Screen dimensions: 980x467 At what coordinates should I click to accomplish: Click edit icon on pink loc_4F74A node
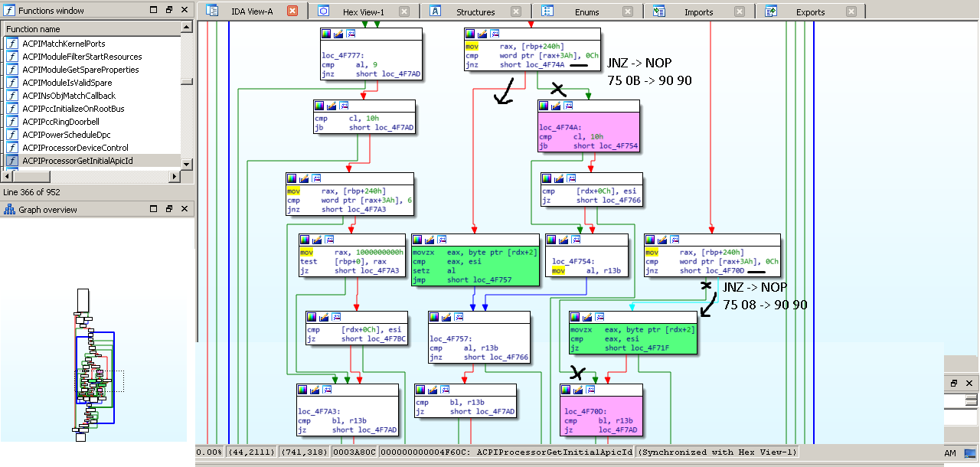pyautogui.click(x=556, y=106)
